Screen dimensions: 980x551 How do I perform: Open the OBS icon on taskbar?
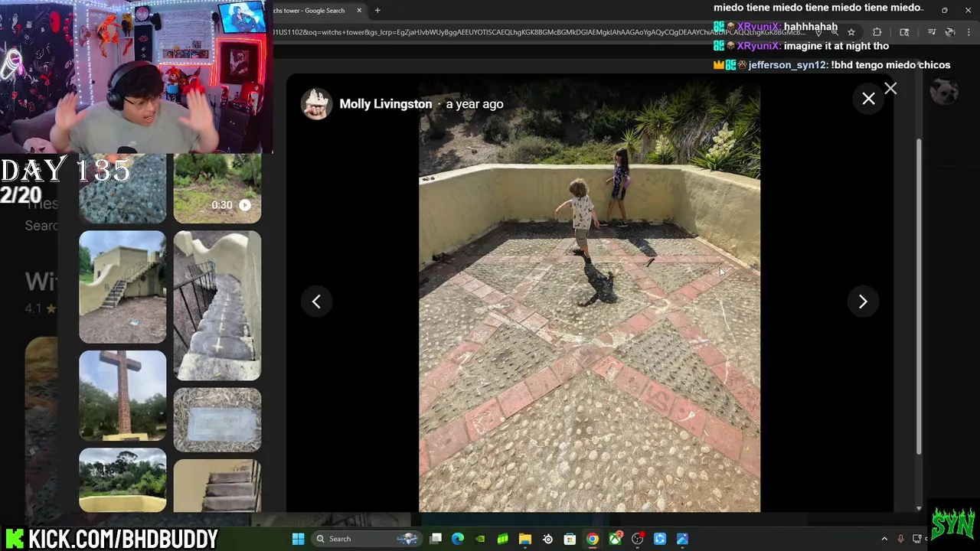click(x=637, y=539)
